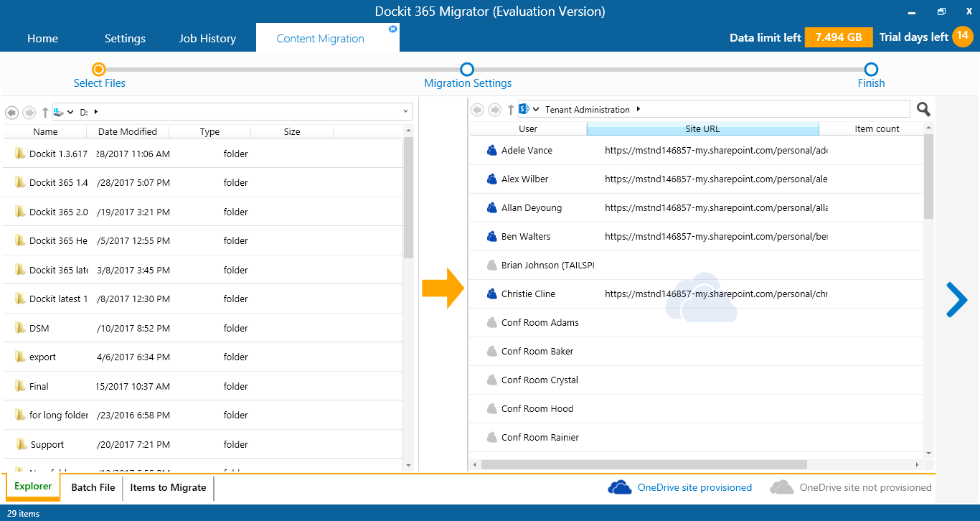980x521 pixels.
Task: Switch to Batch File bottom tab
Action: click(x=93, y=487)
